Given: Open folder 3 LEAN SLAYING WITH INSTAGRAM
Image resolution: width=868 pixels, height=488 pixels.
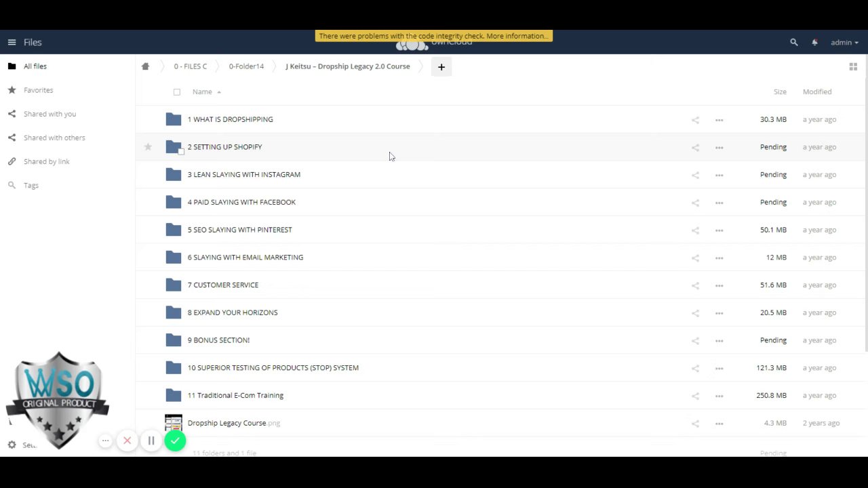Looking at the screenshot, I should pos(244,175).
